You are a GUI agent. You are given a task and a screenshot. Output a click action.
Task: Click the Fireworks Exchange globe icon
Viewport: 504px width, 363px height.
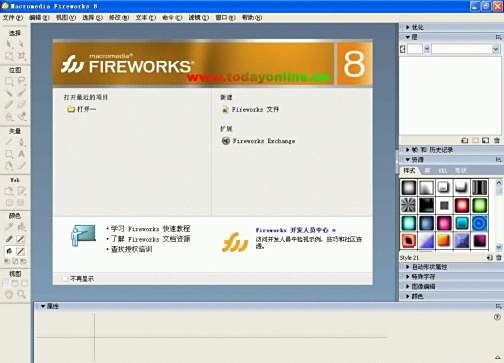pyautogui.click(x=226, y=141)
